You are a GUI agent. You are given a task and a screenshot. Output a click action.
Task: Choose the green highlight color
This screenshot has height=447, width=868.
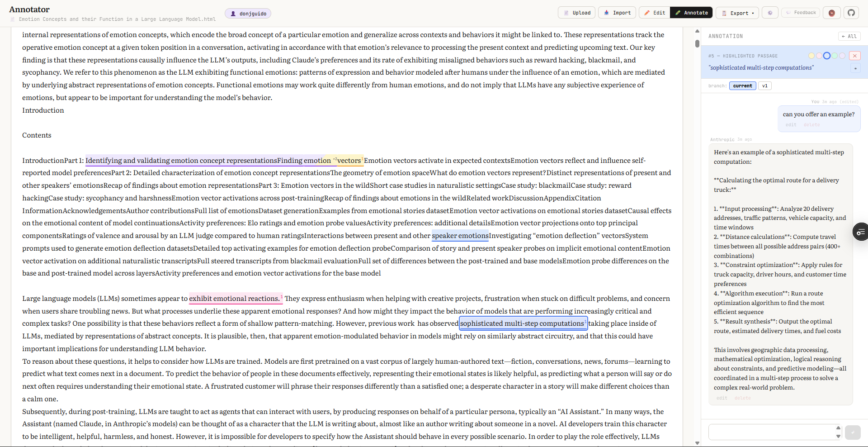tap(835, 56)
